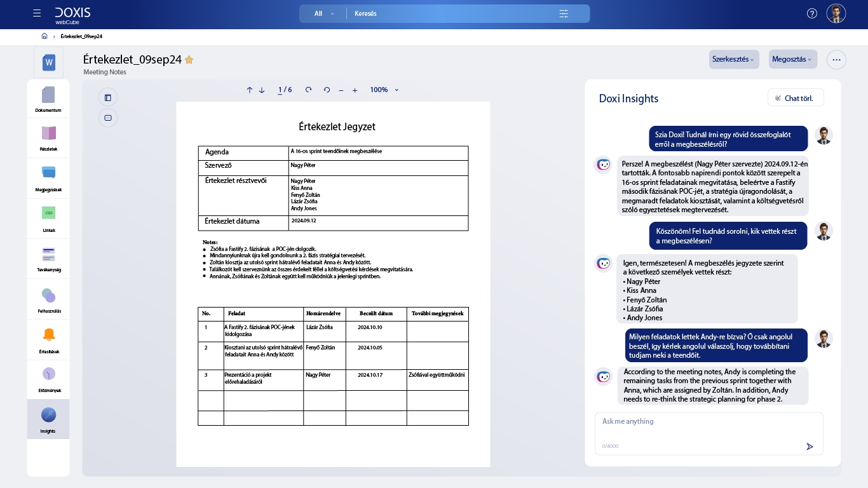Viewport: 868px width, 488px height.
Task: Open the Linkek sidebar tab
Action: [x=48, y=219]
